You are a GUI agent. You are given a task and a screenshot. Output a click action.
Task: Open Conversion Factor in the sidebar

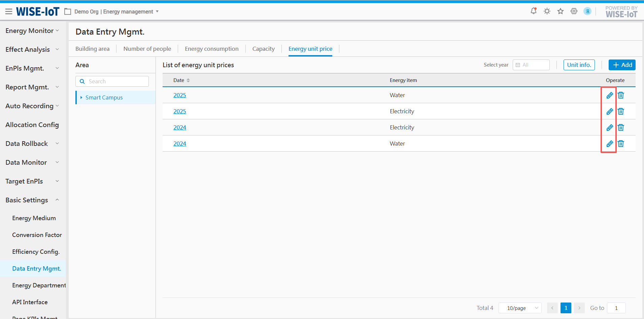(37, 235)
